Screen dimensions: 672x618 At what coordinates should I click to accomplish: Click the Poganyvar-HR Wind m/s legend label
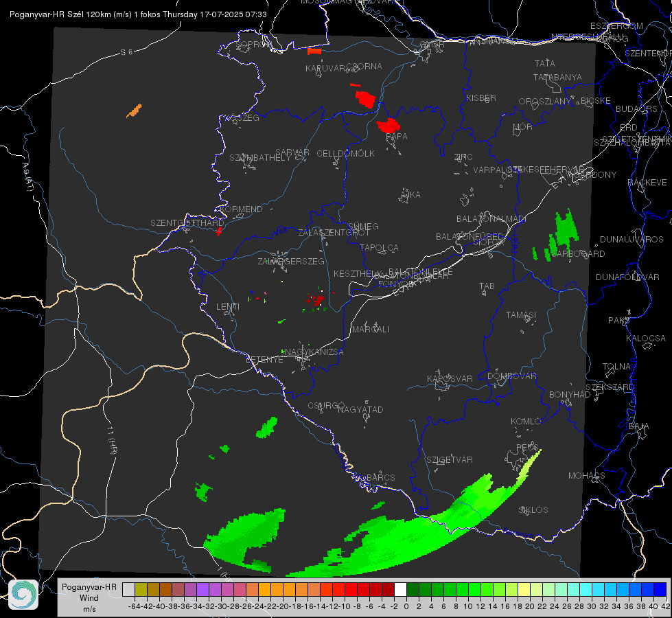[x=89, y=598]
